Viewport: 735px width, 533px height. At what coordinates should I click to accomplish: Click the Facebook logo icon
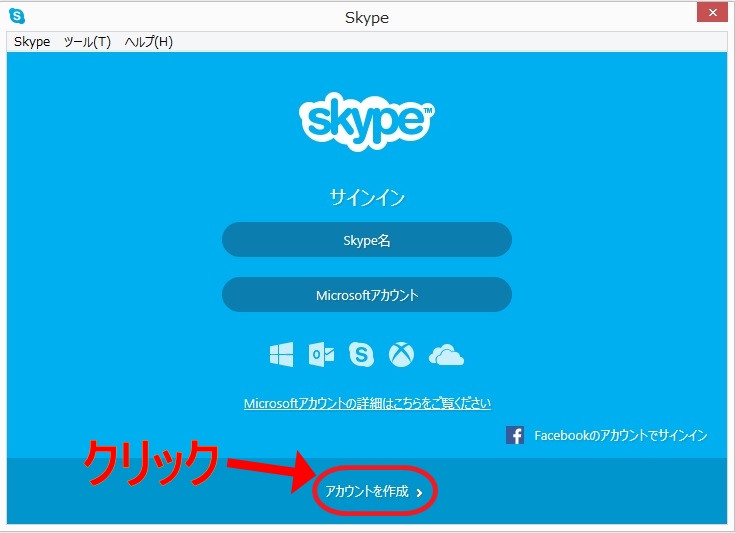[515, 435]
